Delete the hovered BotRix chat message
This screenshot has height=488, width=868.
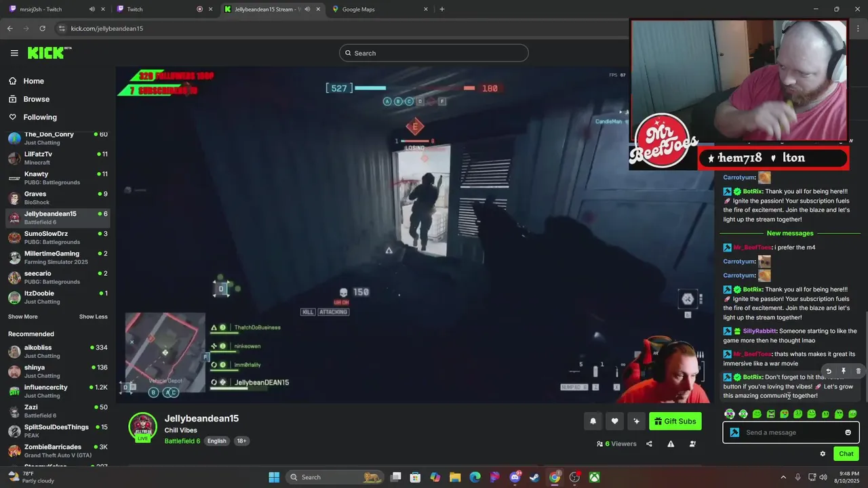(x=859, y=371)
